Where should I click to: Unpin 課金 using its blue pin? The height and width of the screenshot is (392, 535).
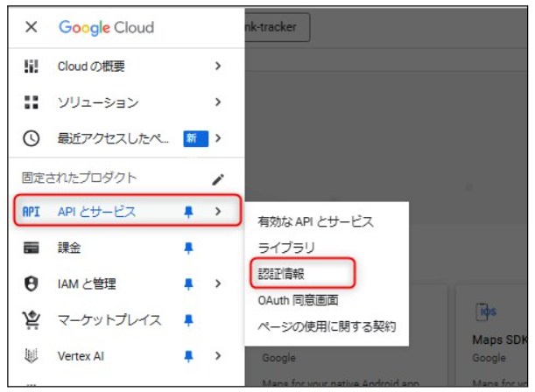click(188, 248)
